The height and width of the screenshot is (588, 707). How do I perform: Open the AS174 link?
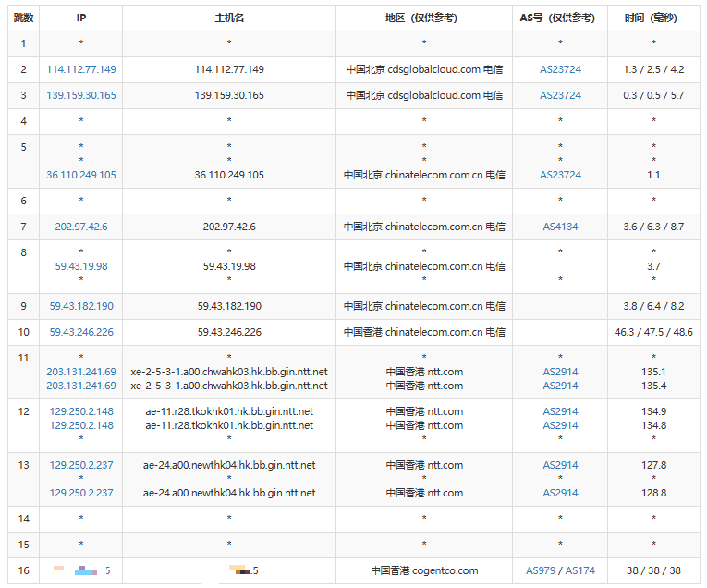[x=580, y=570]
